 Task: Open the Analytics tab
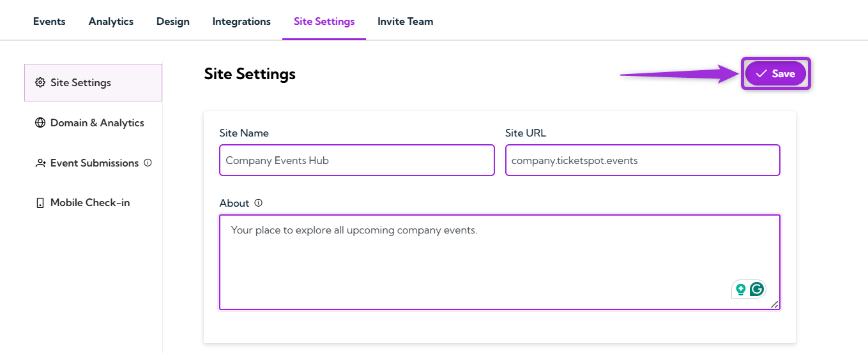(x=111, y=22)
